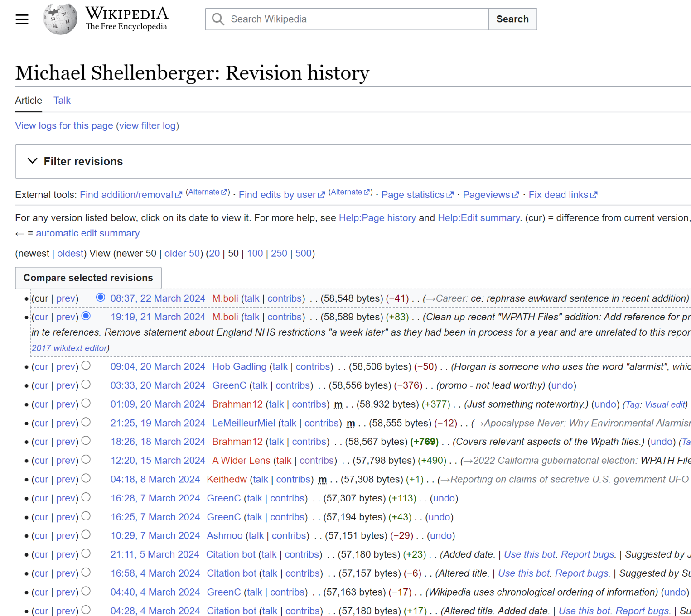Open Find edits by user tool
Viewport: 691px width, 616px height.
[x=277, y=195]
